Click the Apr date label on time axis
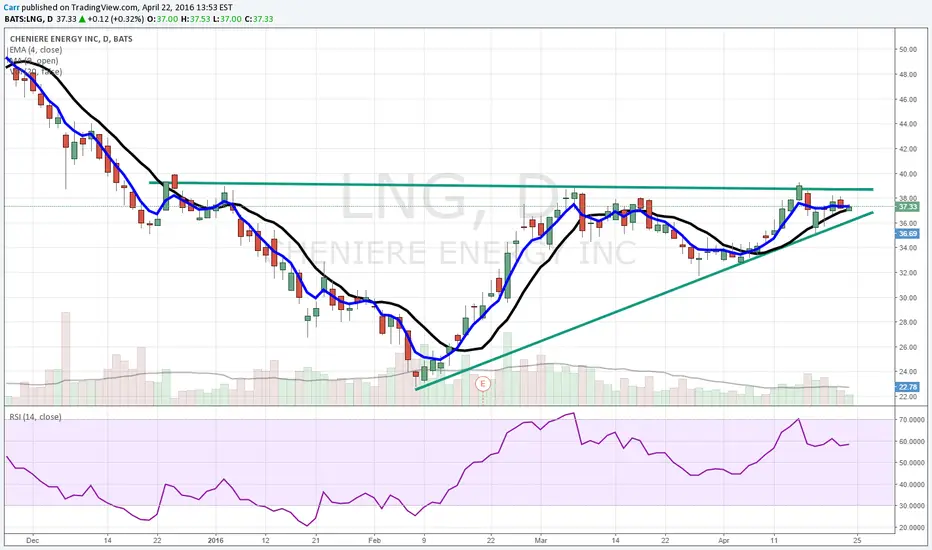 (x=723, y=540)
